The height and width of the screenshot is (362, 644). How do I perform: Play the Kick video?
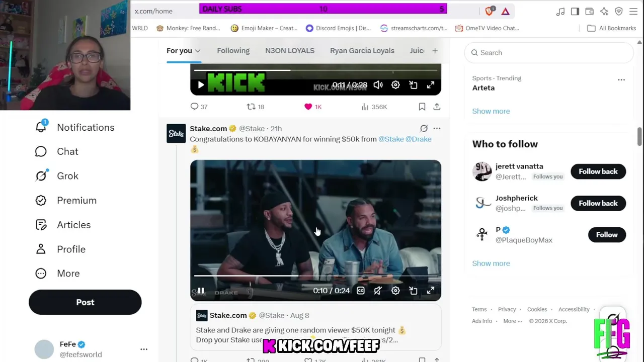point(201,85)
